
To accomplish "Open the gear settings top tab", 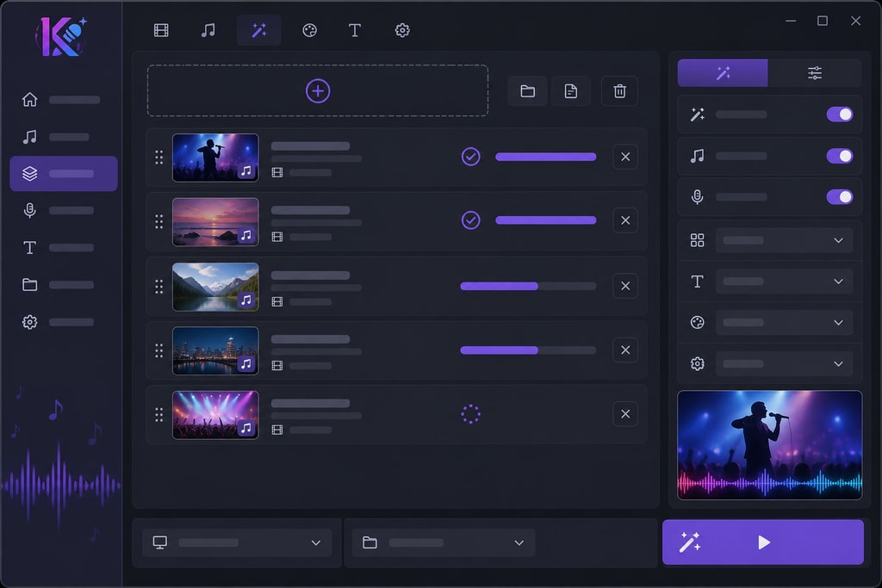I will (402, 30).
